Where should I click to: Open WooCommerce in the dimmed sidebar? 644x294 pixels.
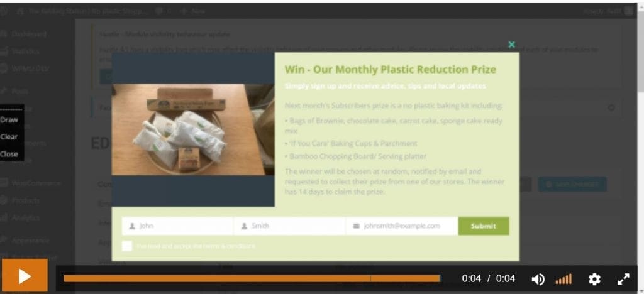(x=36, y=183)
